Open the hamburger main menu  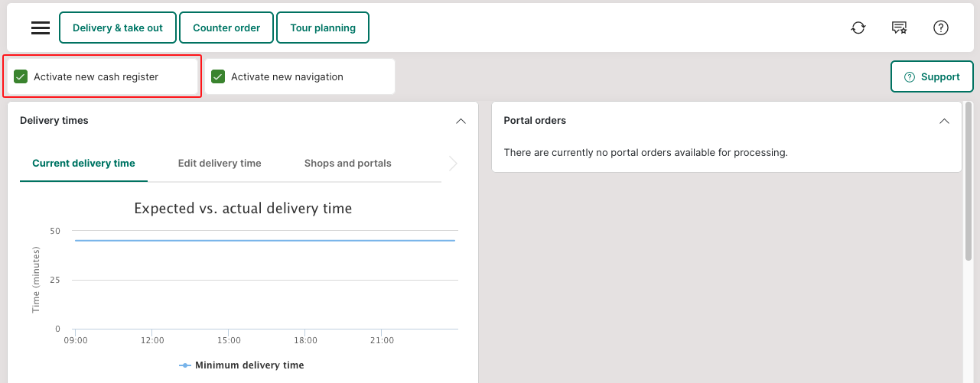click(x=41, y=28)
